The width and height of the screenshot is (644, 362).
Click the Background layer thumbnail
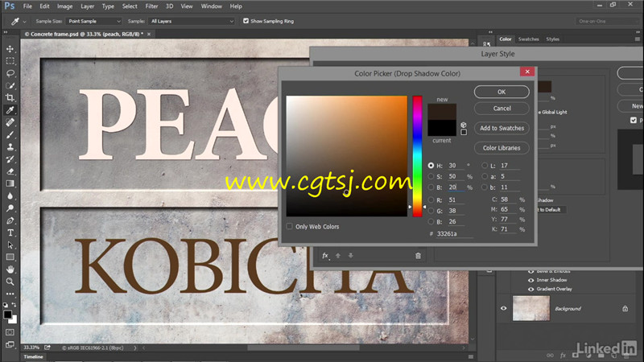click(x=531, y=308)
